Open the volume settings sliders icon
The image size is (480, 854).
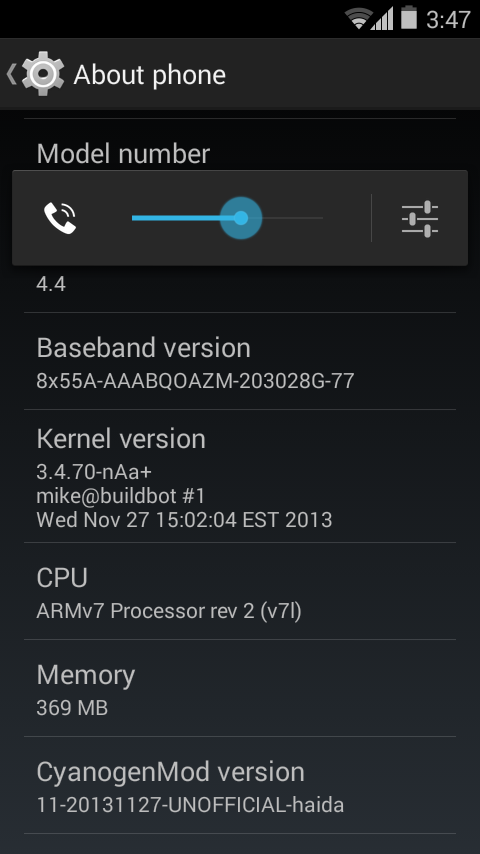(420, 218)
